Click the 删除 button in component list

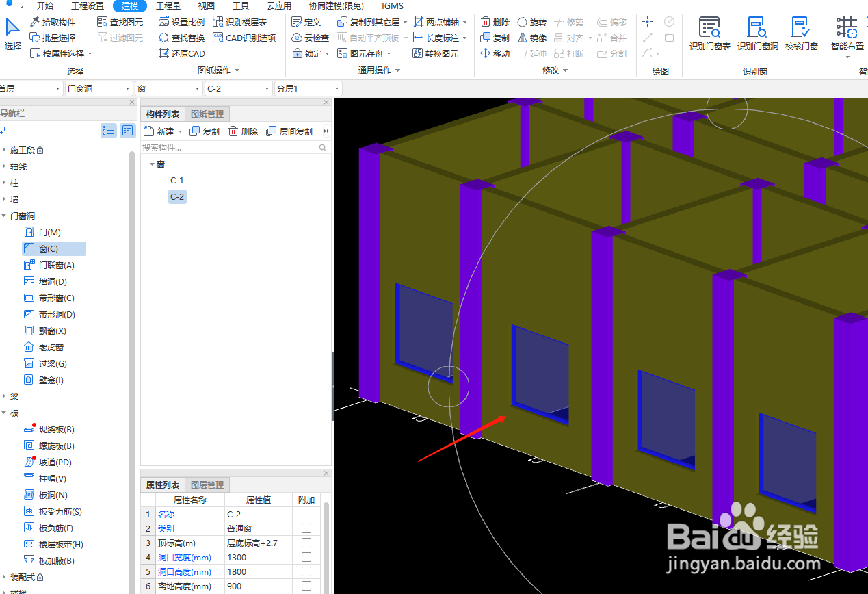pyautogui.click(x=243, y=131)
